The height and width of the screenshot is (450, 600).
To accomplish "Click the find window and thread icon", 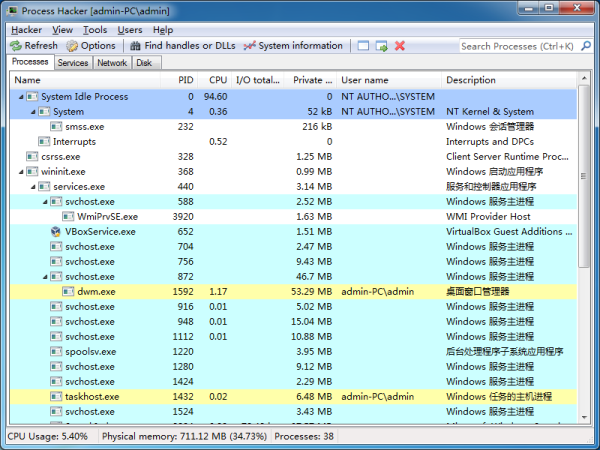I will pyautogui.click(x=382, y=46).
